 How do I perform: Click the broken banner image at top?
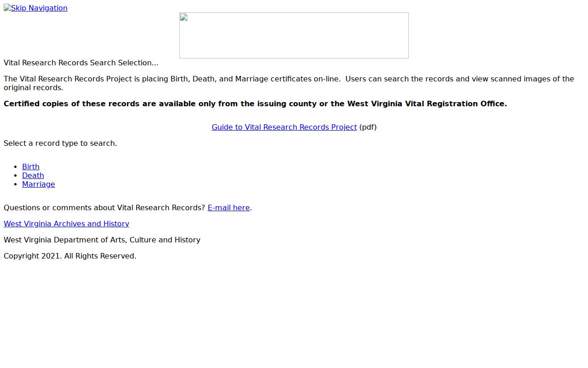(294, 35)
